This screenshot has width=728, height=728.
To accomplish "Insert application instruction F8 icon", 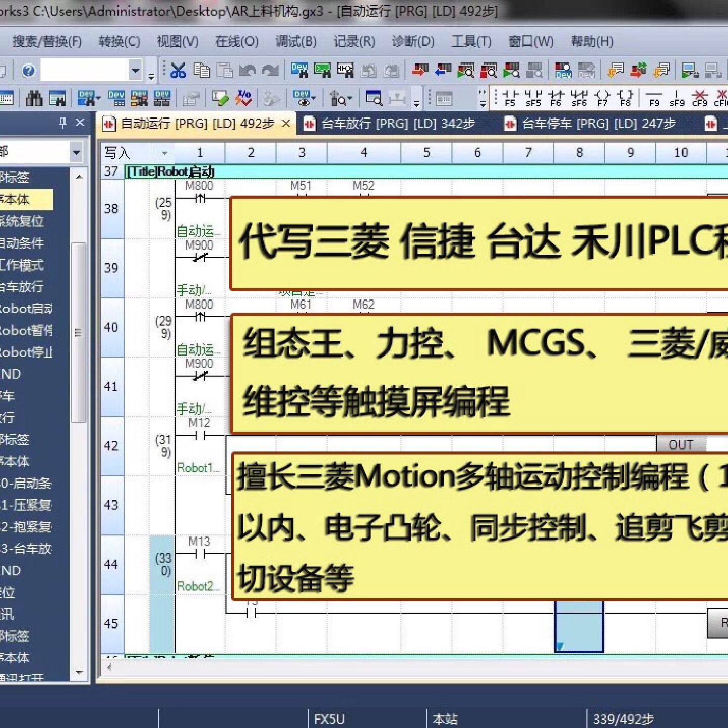I will point(625,98).
